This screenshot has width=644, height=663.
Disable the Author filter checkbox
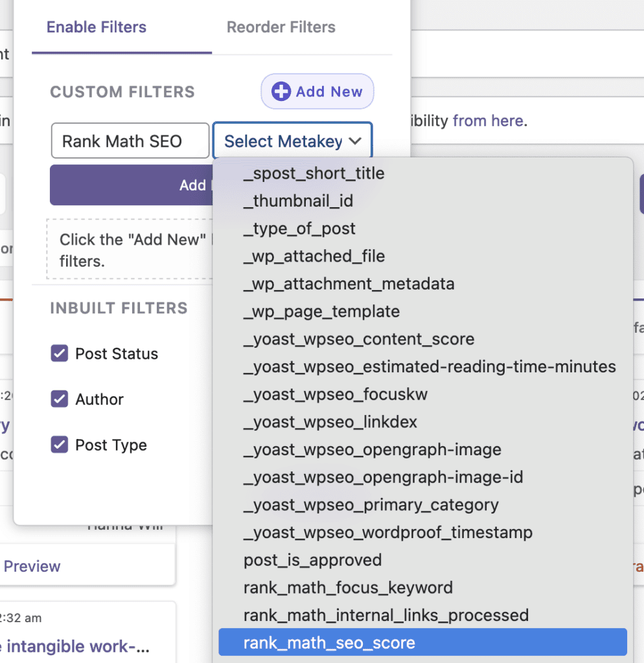coord(59,399)
